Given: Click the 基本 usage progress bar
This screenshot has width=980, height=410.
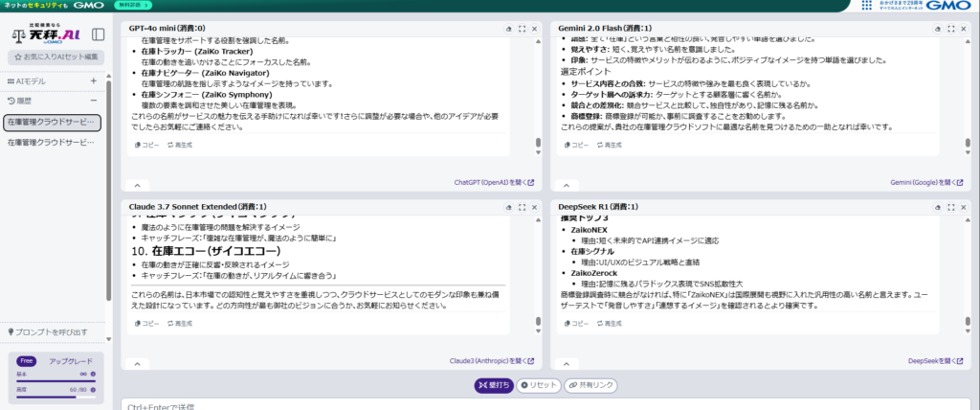Looking at the screenshot, I should pyautogui.click(x=56, y=381).
